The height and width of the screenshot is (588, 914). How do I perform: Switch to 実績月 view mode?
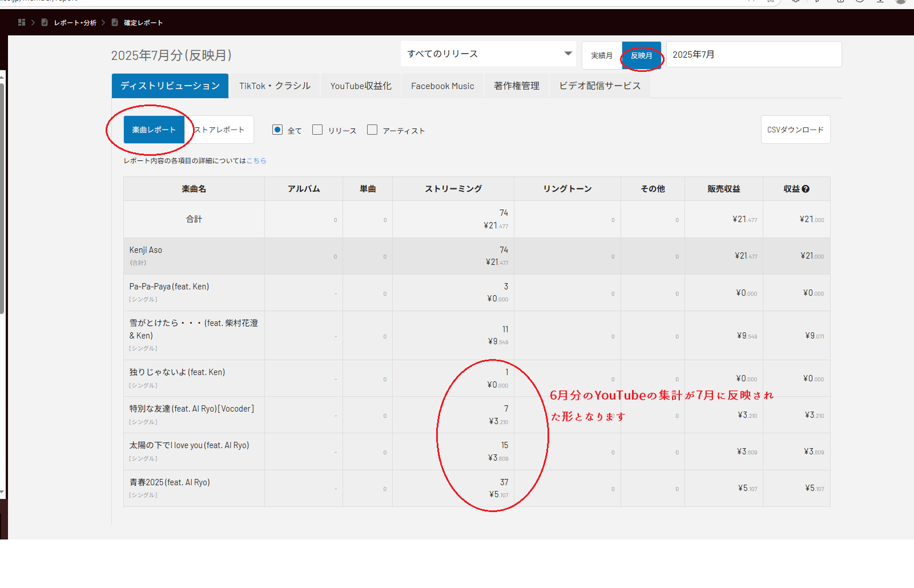(x=602, y=55)
